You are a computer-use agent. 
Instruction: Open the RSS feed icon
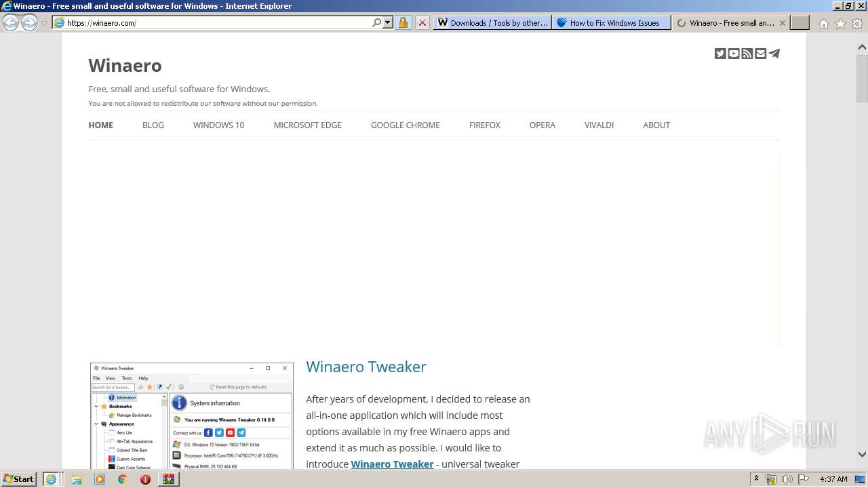(747, 54)
